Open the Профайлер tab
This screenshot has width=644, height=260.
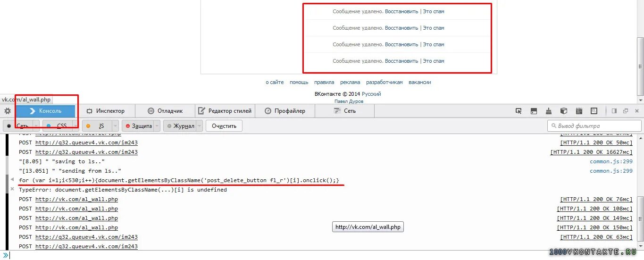coord(285,111)
